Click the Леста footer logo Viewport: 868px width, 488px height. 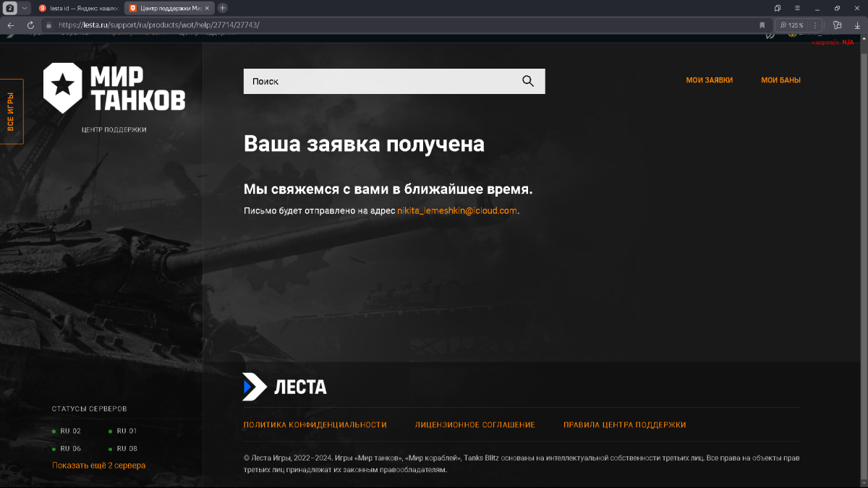click(x=284, y=387)
